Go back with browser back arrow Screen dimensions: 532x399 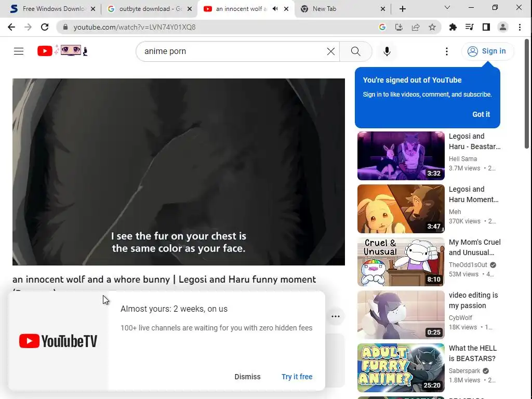pos(11,27)
